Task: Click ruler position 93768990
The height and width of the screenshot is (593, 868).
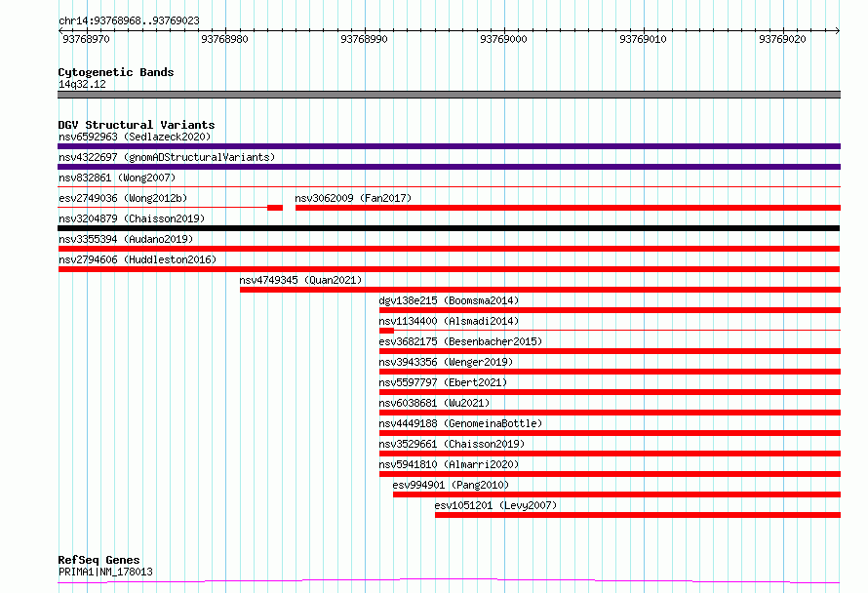Action: [364, 39]
